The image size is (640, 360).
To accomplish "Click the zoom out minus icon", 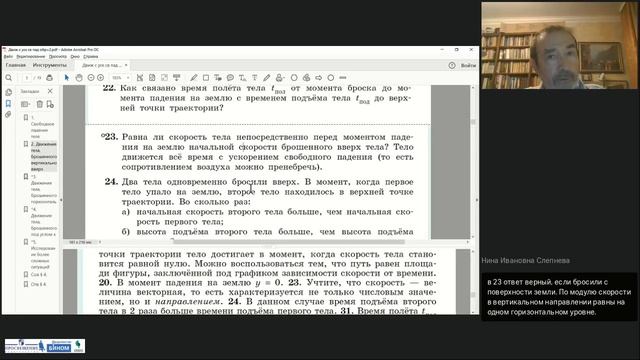I will click(91, 78).
